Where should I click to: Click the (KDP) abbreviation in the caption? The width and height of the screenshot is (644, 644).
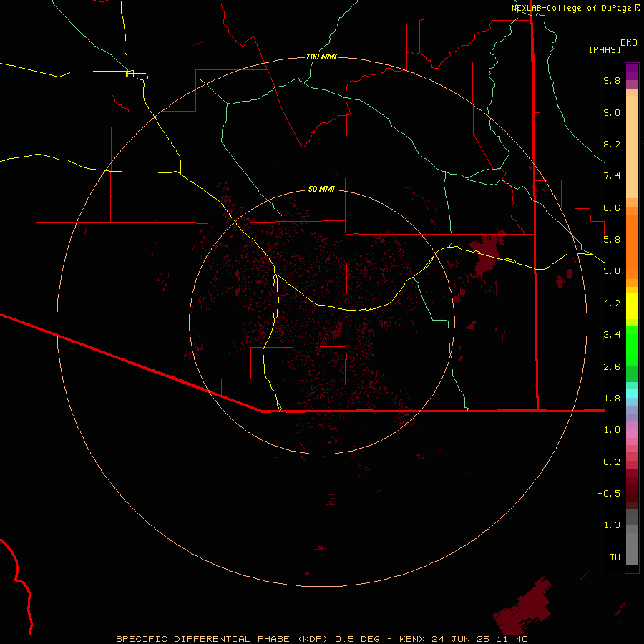point(314,639)
